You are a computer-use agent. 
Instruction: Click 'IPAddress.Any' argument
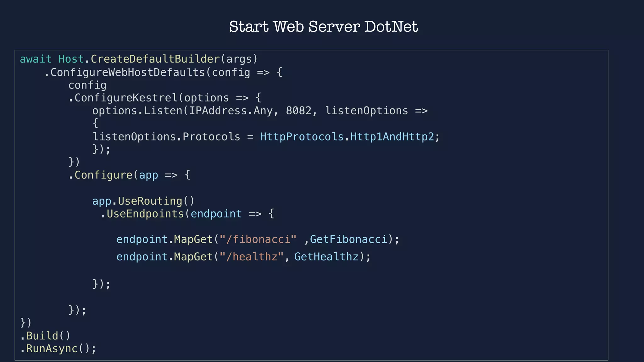[230, 111]
